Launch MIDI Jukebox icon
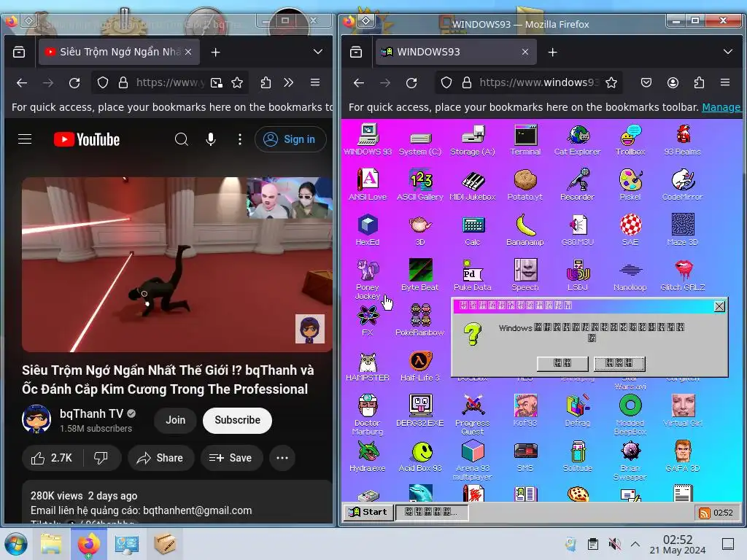This screenshot has height=560, width=747. pos(473,184)
